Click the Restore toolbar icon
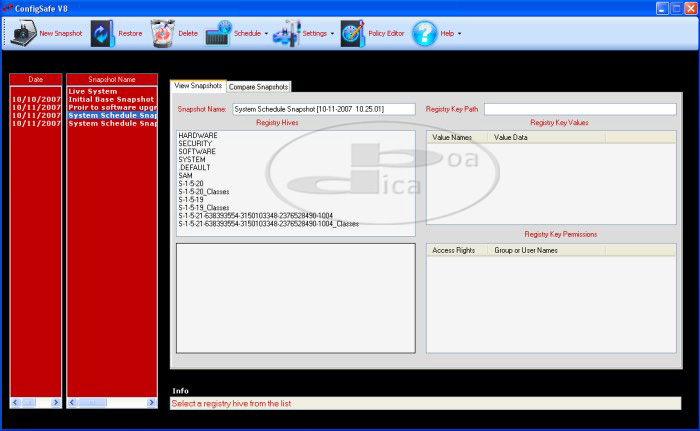Viewport: 700px width, 431px height. click(x=102, y=33)
